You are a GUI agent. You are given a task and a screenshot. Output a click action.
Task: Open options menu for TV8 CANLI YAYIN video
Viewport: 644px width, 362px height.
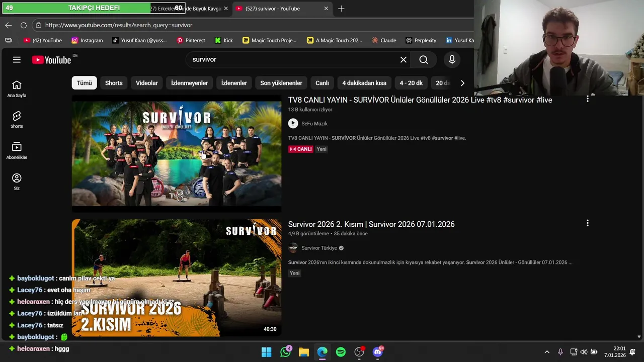(587, 99)
